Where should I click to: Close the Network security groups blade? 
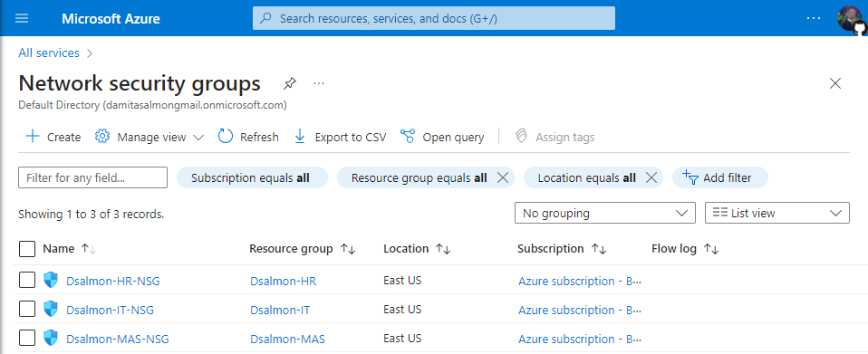834,83
